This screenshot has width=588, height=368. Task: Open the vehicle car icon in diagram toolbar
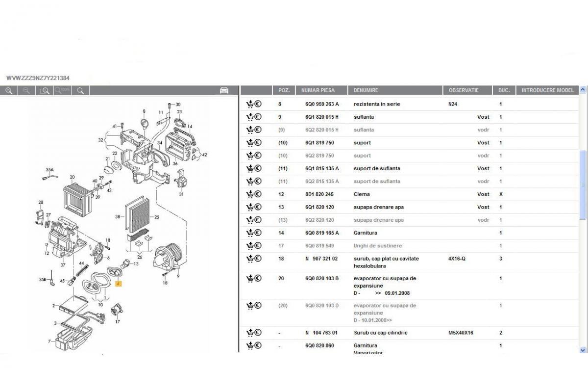click(224, 90)
